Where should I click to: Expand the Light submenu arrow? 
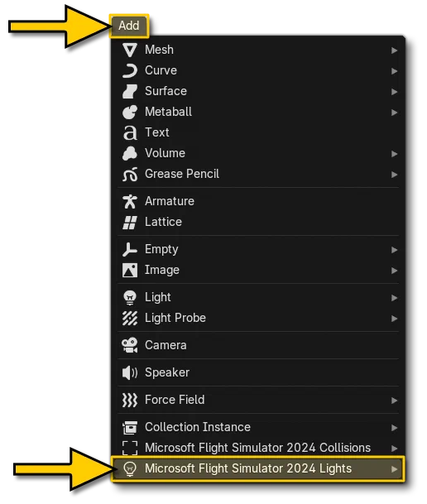tap(394, 298)
